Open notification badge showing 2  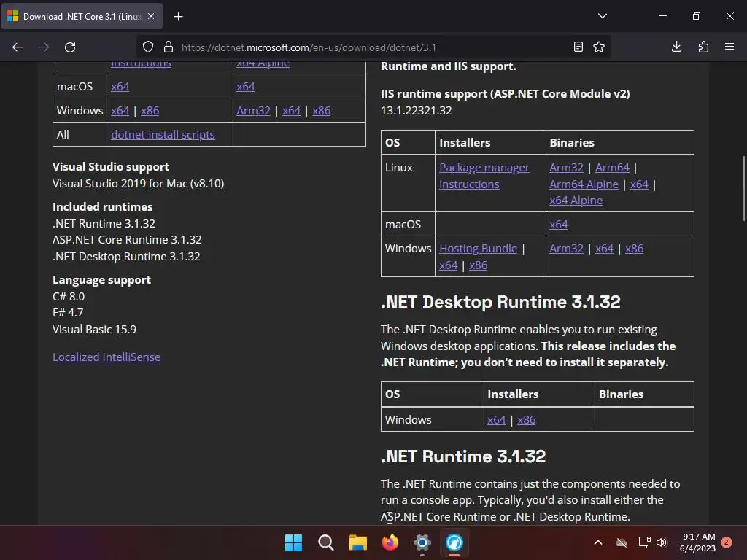727,542
